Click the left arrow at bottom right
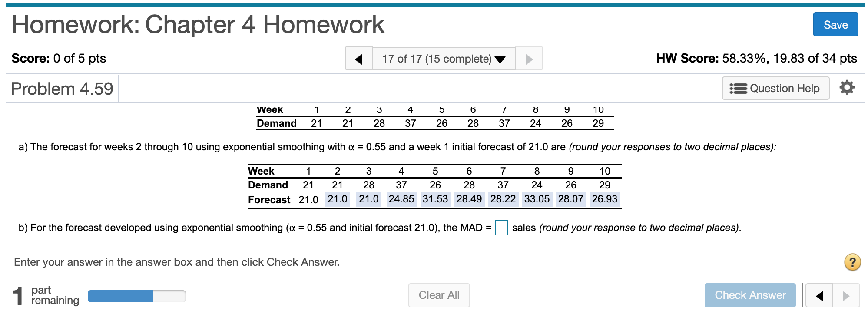The width and height of the screenshot is (868, 324). pos(818,295)
